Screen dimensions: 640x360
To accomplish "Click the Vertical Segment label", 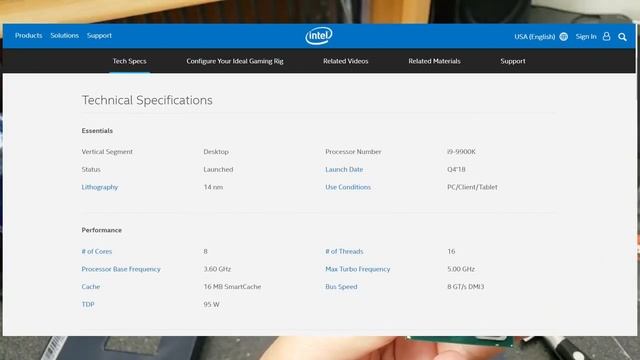I will click(x=107, y=151).
